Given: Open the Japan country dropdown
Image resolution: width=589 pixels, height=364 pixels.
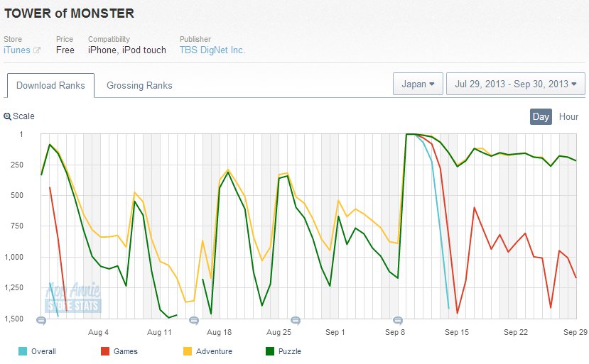Looking at the screenshot, I should click(x=418, y=84).
